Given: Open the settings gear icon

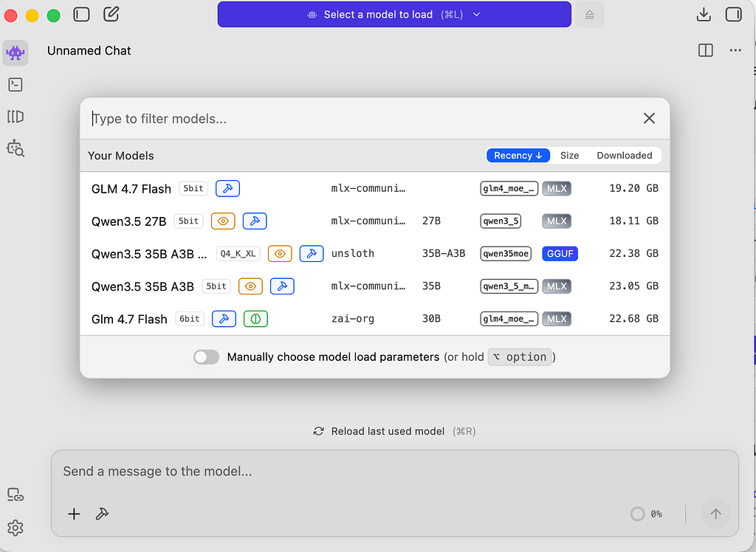Looking at the screenshot, I should pyautogui.click(x=16, y=528).
